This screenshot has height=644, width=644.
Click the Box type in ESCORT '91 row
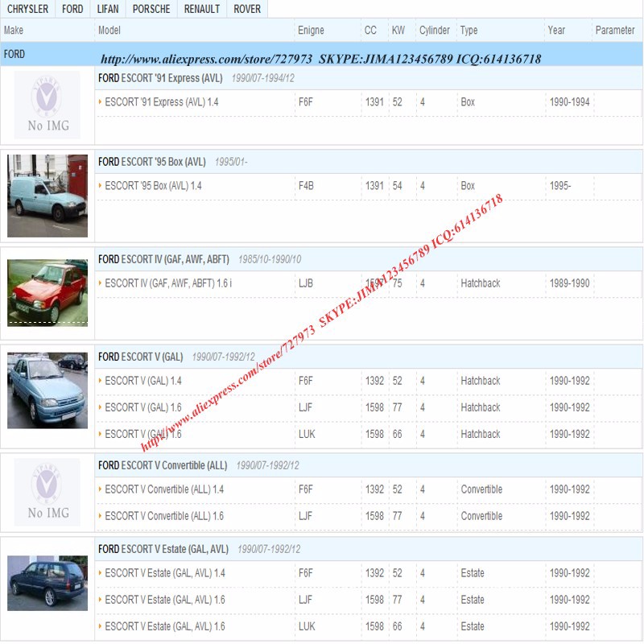pos(468,102)
